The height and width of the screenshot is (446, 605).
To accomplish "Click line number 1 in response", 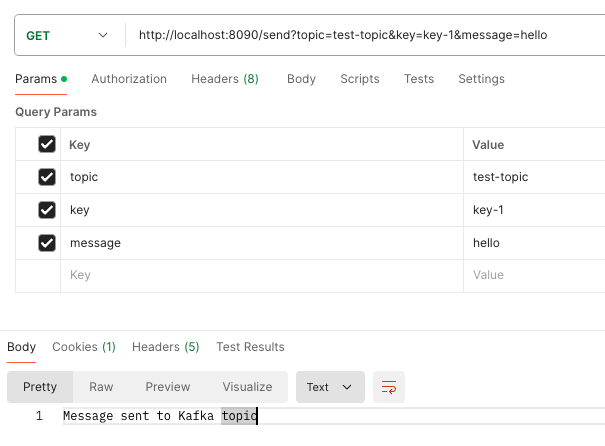I will (39, 416).
